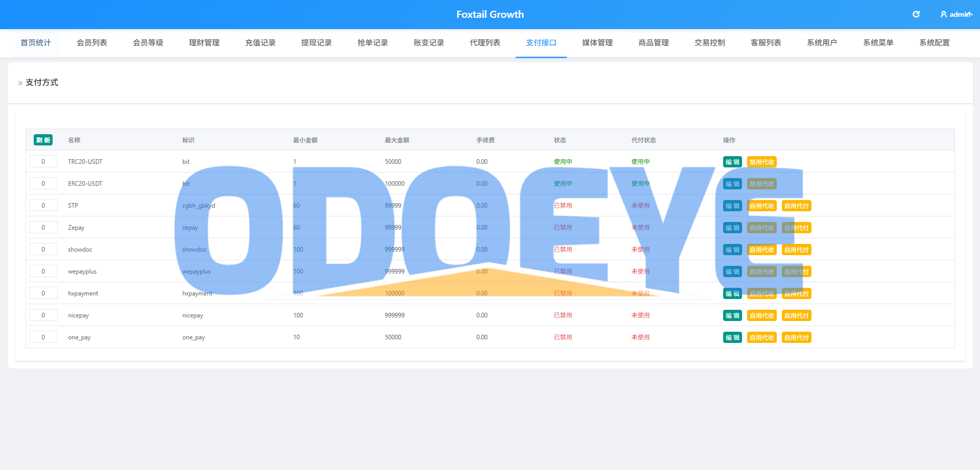Switch to the 会员列表 tab
980x470 pixels.
coord(92,43)
